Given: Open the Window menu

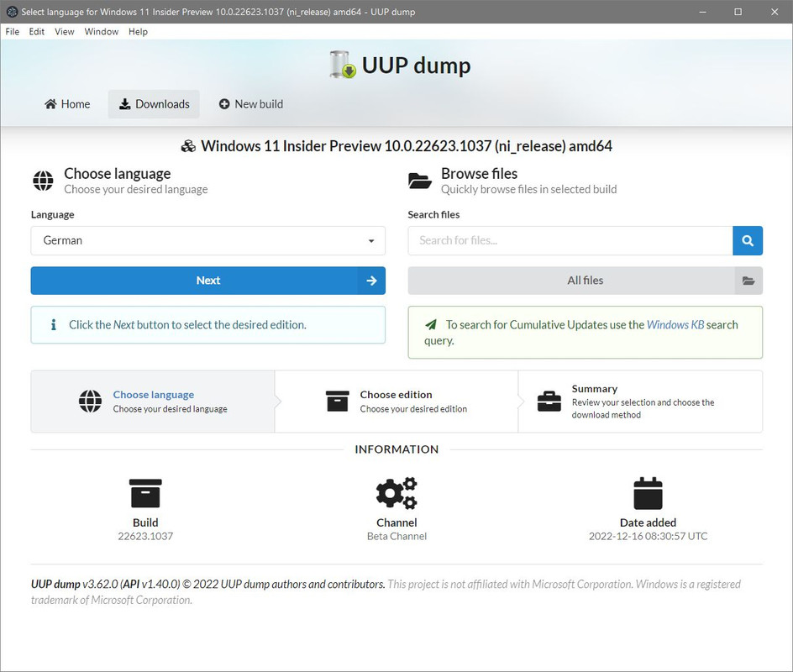Looking at the screenshot, I should point(101,31).
